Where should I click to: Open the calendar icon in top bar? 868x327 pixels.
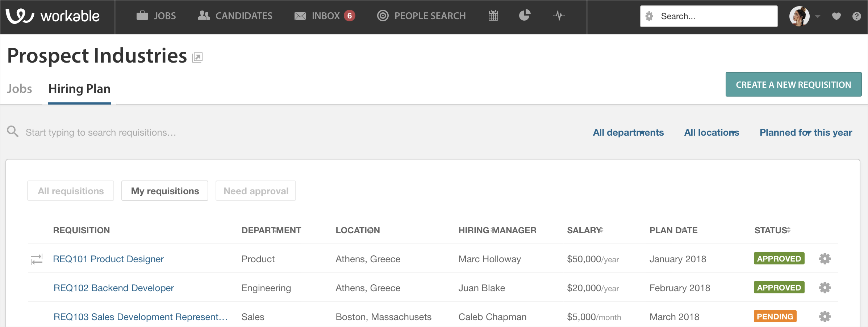tap(493, 16)
